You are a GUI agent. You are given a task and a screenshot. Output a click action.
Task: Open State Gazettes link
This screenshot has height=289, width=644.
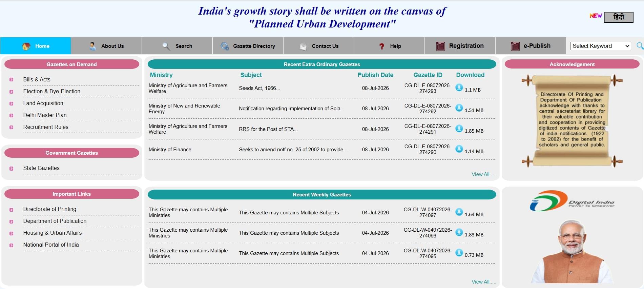pos(41,168)
